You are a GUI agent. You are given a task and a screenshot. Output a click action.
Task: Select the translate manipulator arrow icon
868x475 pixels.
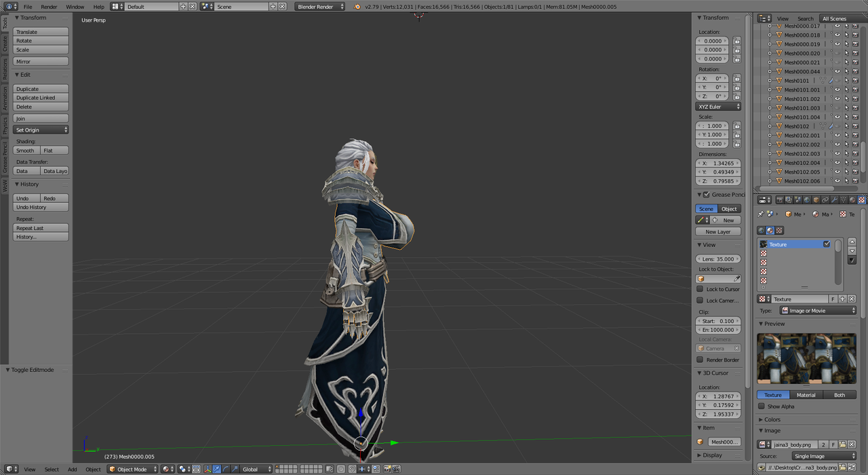216,469
